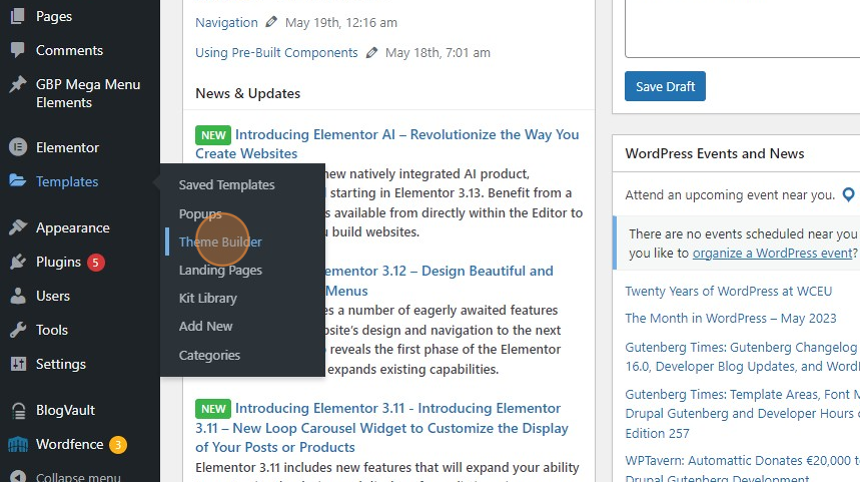Click the News & Updates heading text

pos(248,93)
